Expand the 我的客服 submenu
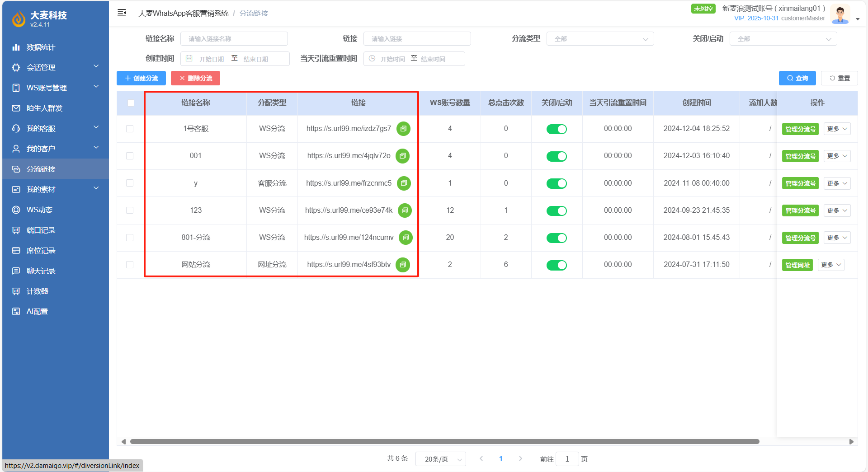Image resolution: width=868 pixels, height=472 pixels. point(55,128)
